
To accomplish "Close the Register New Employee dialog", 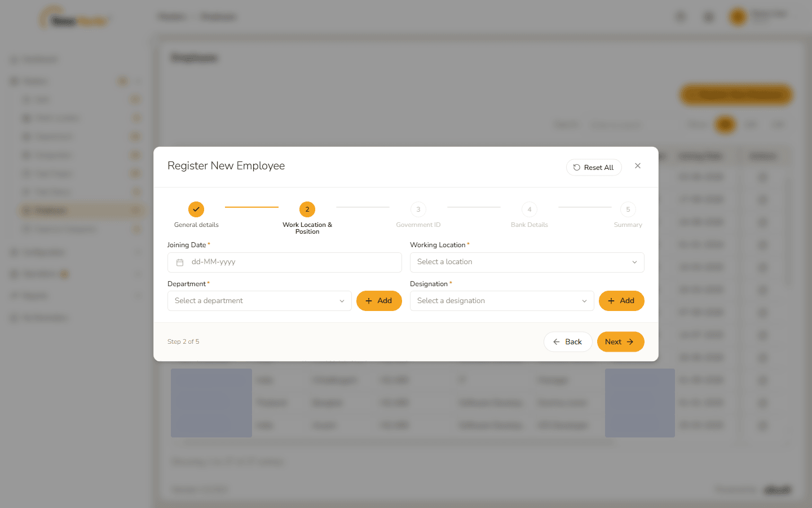I will pos(638,166).
